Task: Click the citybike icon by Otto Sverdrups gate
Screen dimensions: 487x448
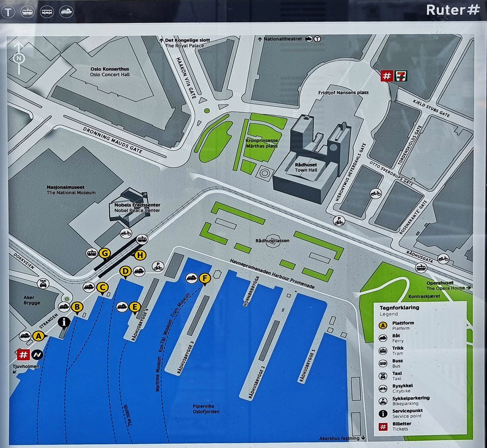Action: (376, 194)
